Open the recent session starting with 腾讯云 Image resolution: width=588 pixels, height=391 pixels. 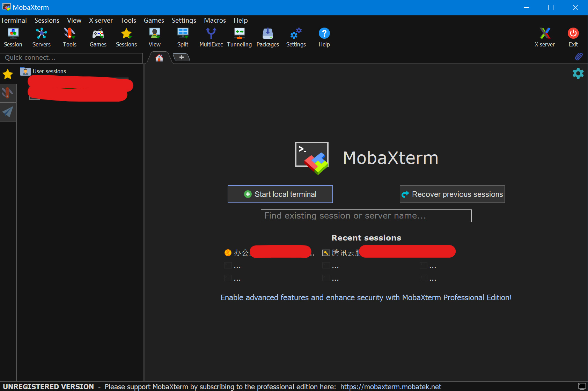389,252
